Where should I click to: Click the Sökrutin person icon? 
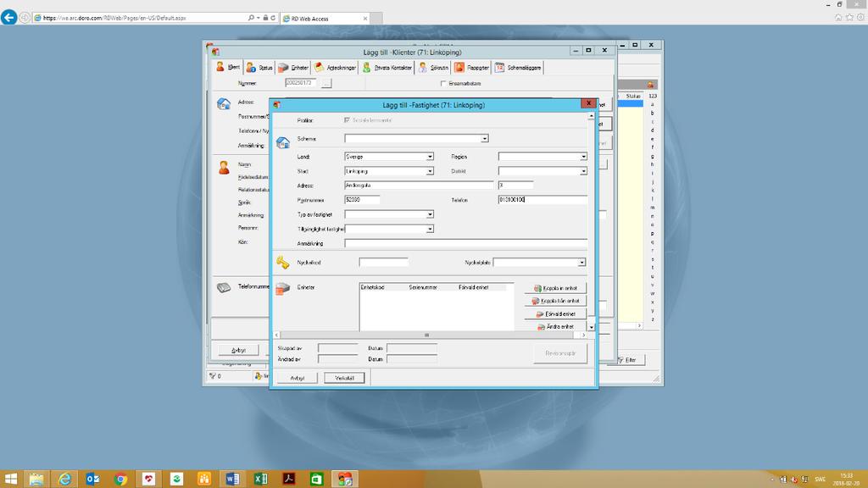click(x=423, y=68)
